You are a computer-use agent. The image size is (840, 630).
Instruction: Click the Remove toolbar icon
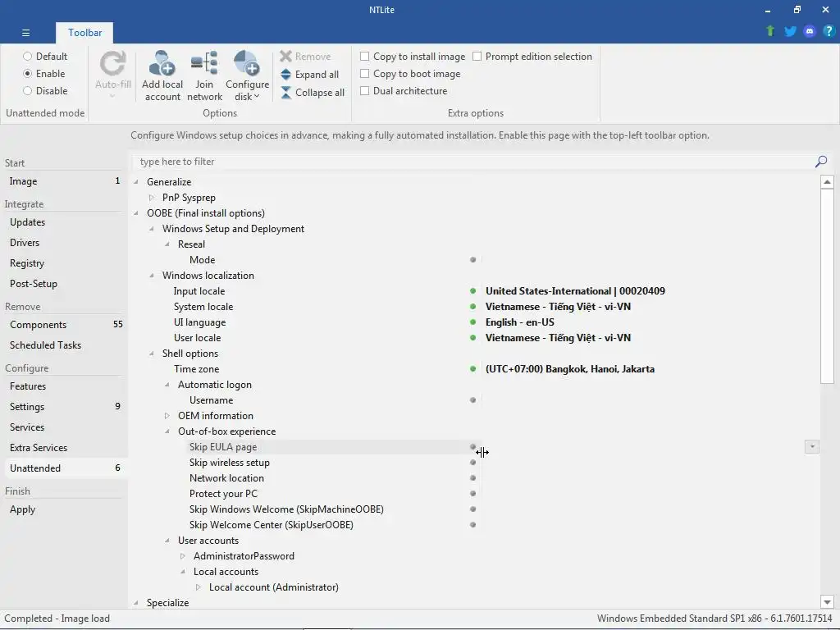pyautogui.click(x=286, y=57)
